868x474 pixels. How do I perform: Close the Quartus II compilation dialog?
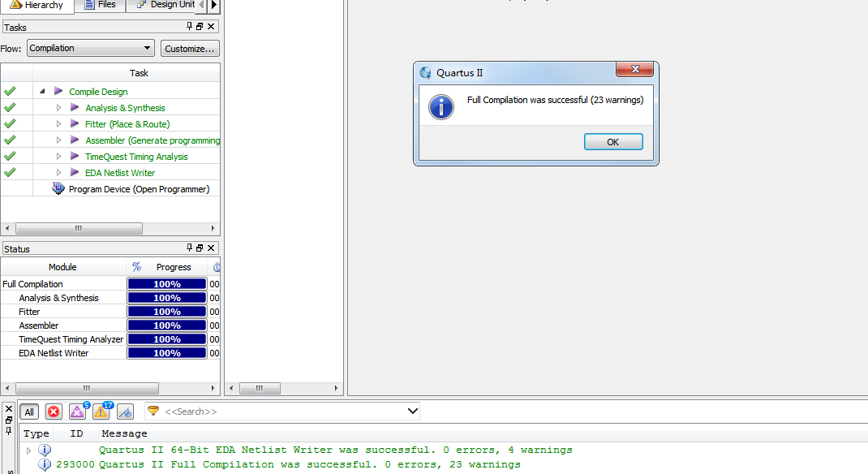[635, 69]
